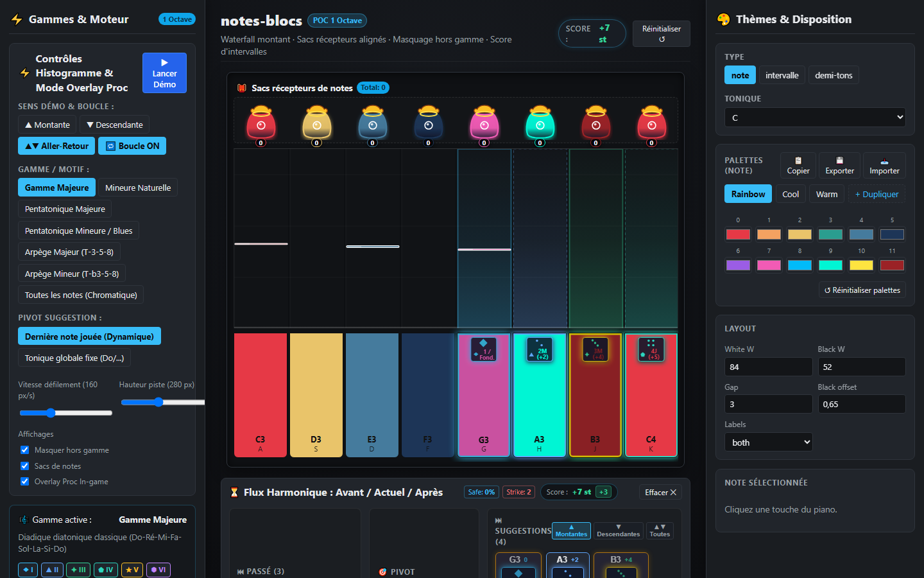Click Réinitialiser palettes button
The width and height of the screenshot is (924, 578).
[862, 290]
